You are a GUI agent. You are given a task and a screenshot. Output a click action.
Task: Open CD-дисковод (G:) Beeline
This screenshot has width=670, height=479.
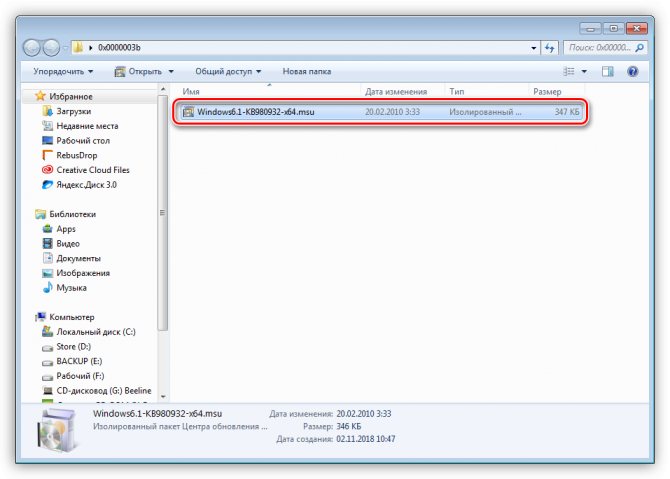(104, 391)
